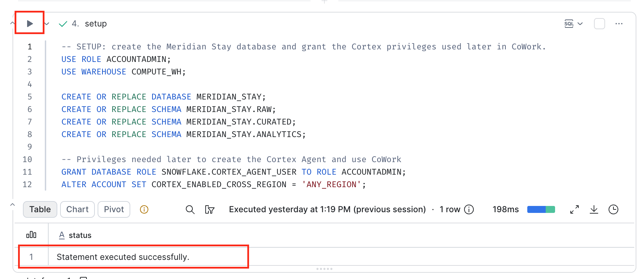This screenshot has width=644, height=279.
Task: Collapse the setup cell code section
Action: [x=12, y=23]
